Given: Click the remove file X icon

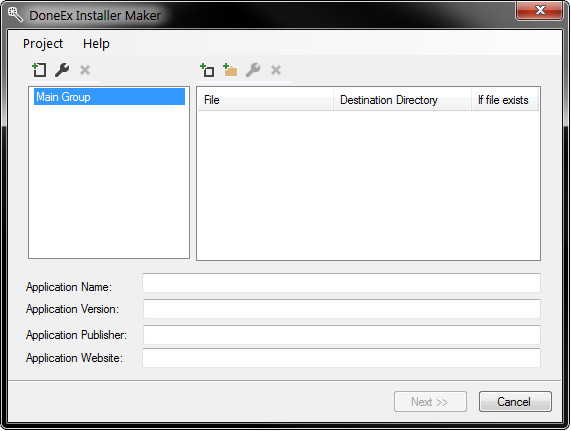Looking at the screenshot, I should click(276, 70).
